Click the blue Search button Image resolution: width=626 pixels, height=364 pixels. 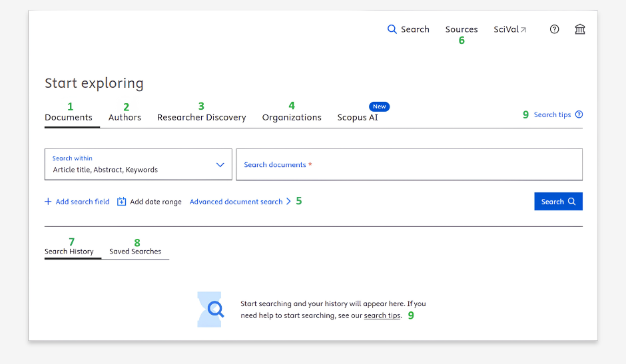(x=558, y=202)
